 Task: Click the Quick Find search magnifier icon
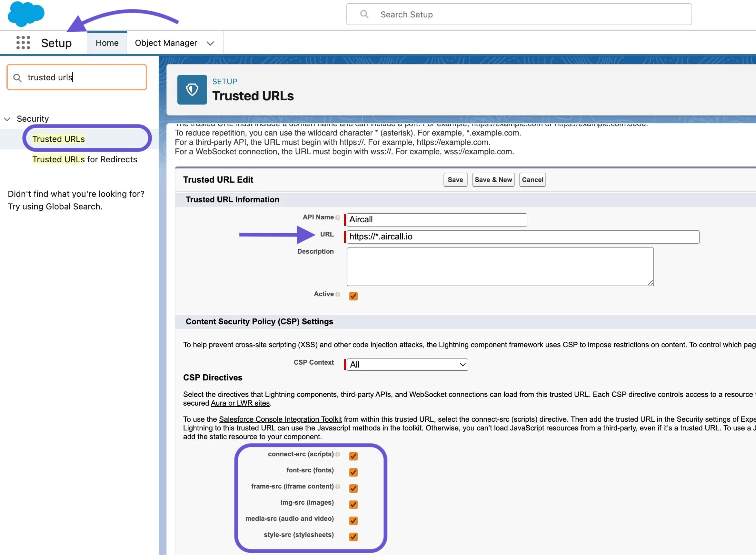(18, 77)
